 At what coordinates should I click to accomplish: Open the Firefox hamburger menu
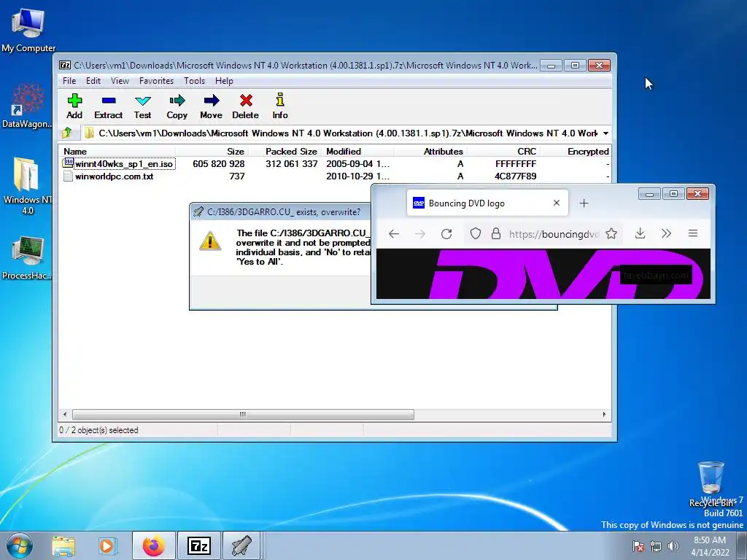pos(693,233)
